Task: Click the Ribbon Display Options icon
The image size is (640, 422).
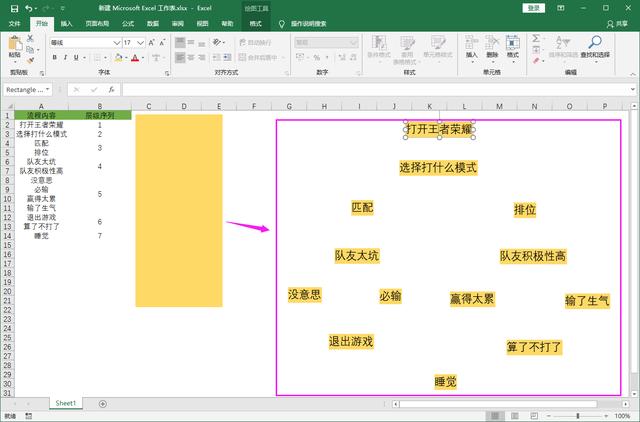Action: (561, 8)
